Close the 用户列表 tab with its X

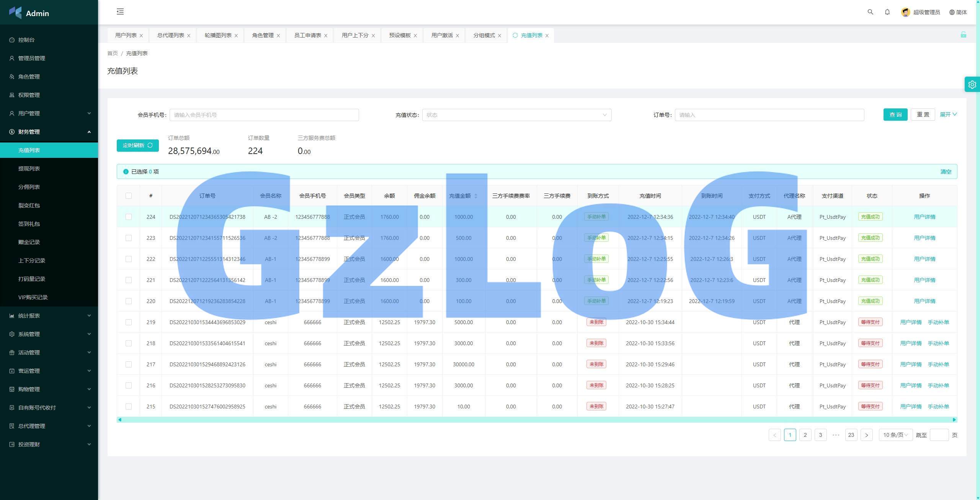tap(141, 36)
